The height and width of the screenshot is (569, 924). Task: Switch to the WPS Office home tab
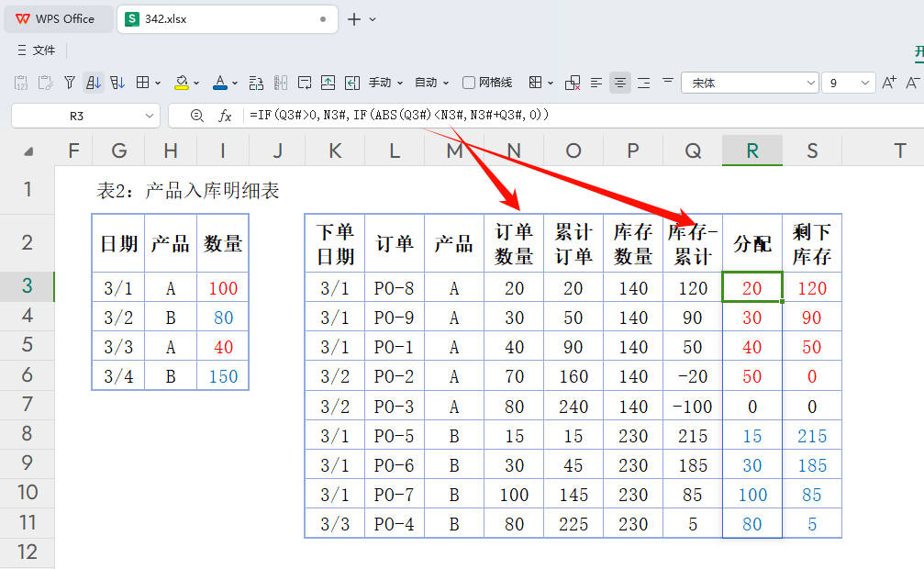[x=58, y=19]
